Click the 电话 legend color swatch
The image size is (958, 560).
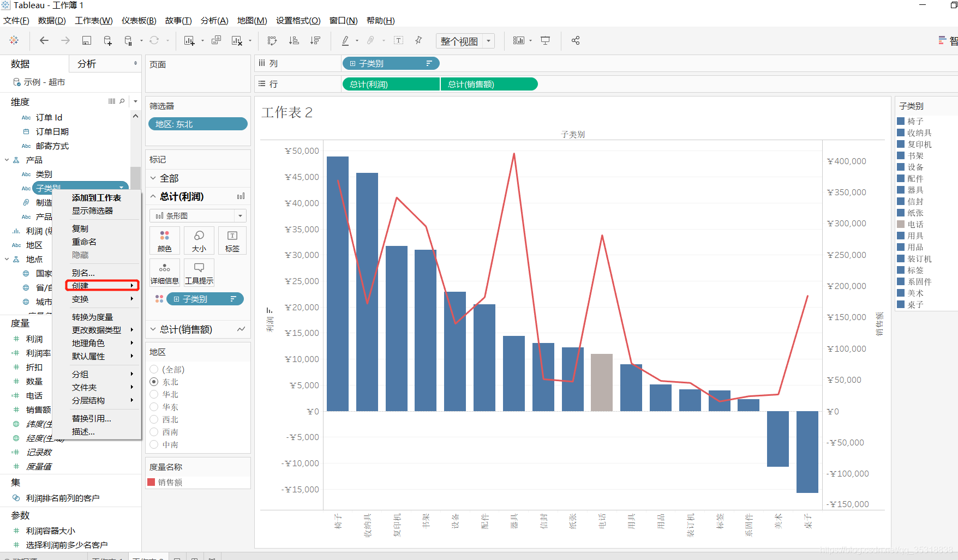(901, 224)
